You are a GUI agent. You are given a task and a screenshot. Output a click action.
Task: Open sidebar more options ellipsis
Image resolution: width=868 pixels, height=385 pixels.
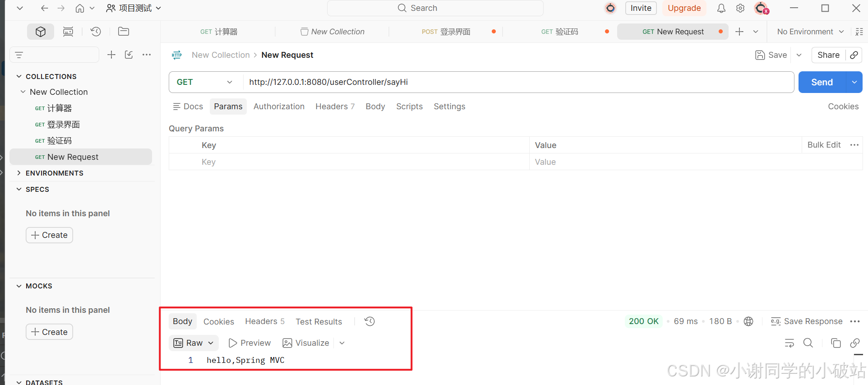click(147, 55)
